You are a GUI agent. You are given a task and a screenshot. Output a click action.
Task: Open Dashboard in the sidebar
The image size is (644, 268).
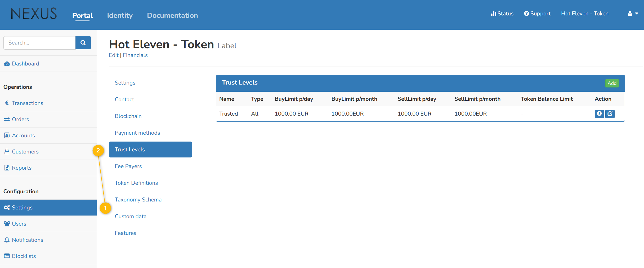coord(25,64)
